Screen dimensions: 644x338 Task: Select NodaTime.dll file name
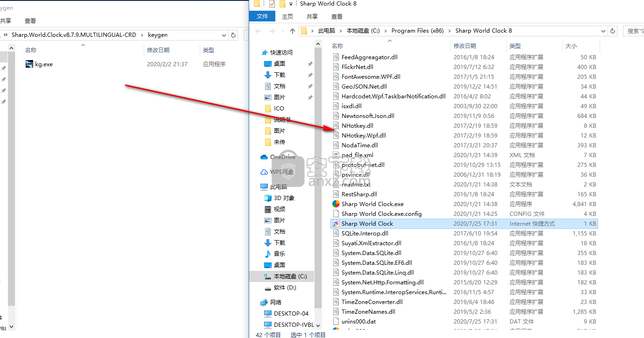pyautogui.click(x=359, y=145)
